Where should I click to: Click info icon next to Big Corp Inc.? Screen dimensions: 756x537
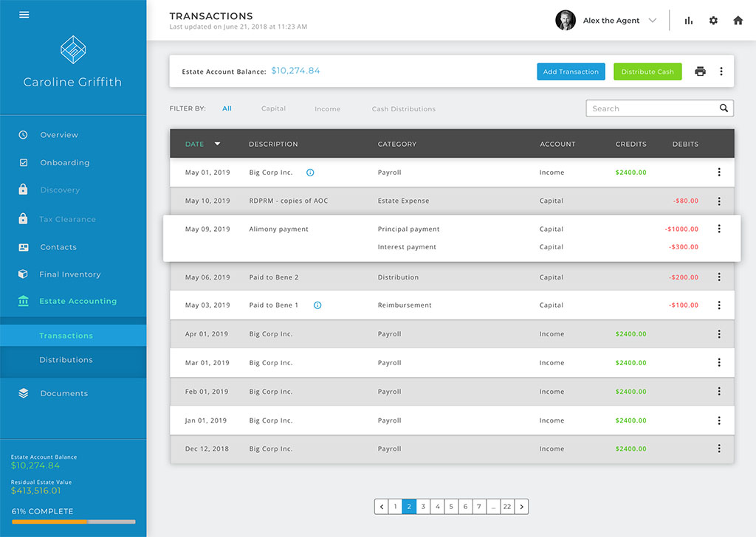[310, 173]
